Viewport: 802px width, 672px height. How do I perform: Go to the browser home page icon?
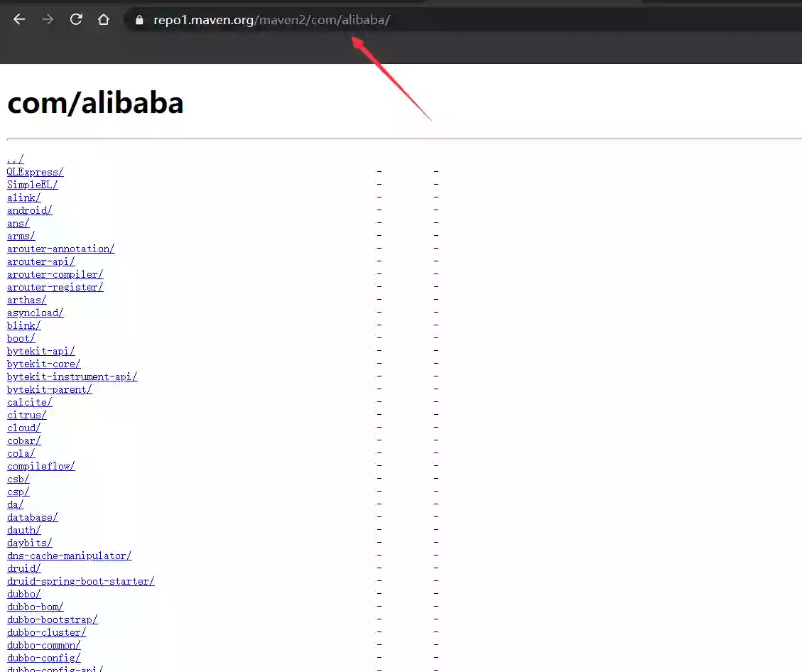pyautogui.click(x=104, y=19)
